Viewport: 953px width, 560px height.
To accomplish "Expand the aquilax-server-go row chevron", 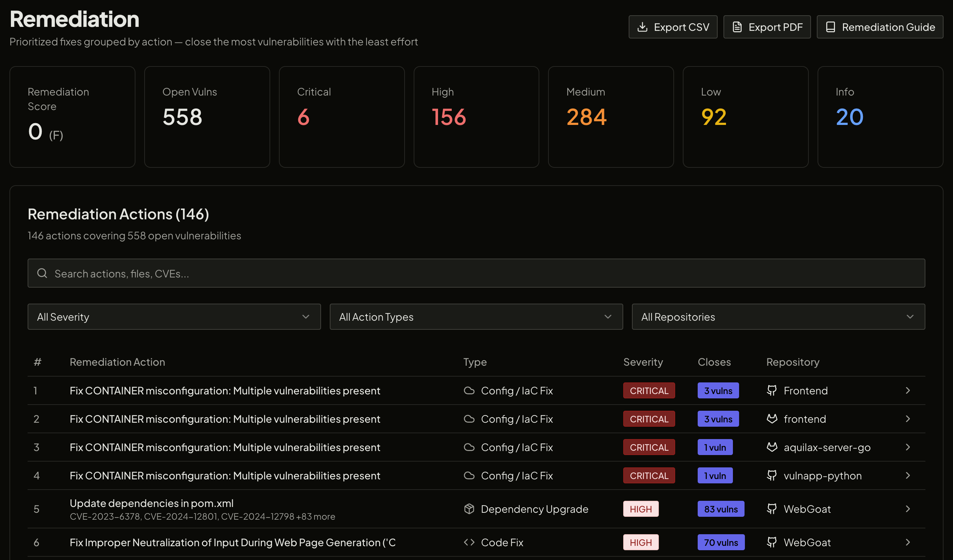I will point(908,447).
